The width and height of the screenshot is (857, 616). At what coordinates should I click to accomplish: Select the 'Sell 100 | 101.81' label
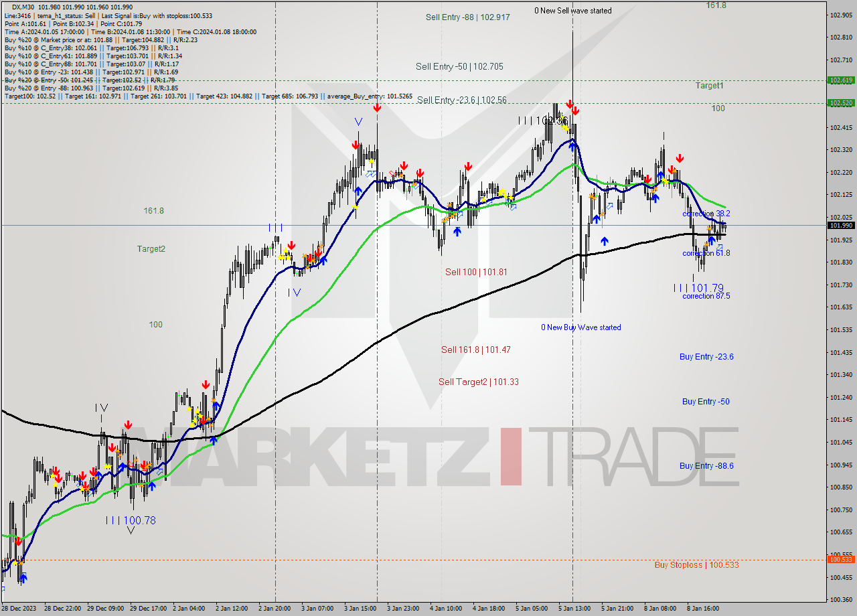click(x=476, y=273)
